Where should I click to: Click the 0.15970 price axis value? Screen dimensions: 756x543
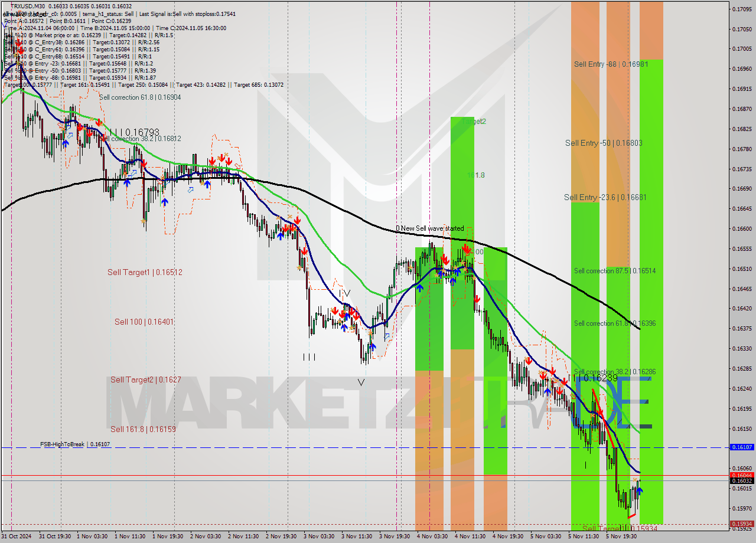click(x=741, y=508)
